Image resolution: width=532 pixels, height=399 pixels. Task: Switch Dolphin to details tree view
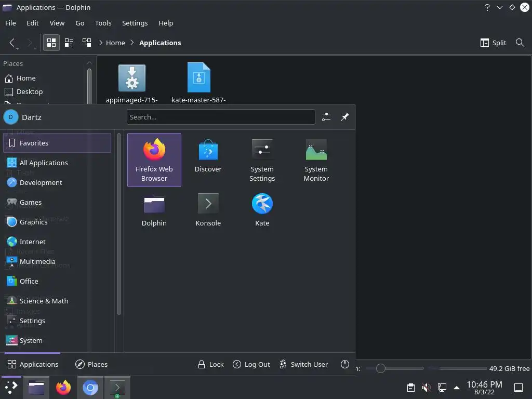tap(87, 43)
